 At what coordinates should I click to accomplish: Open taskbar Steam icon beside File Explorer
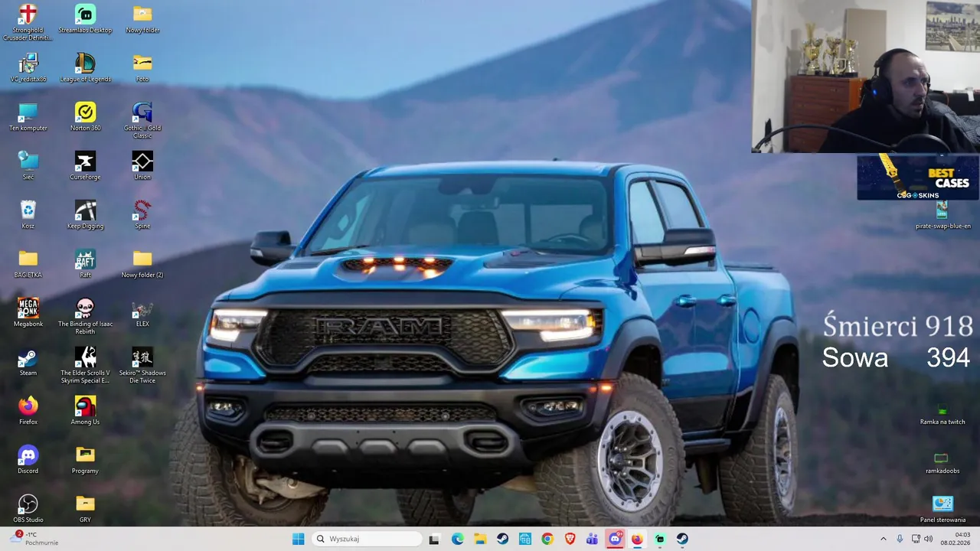coord(502,539)
